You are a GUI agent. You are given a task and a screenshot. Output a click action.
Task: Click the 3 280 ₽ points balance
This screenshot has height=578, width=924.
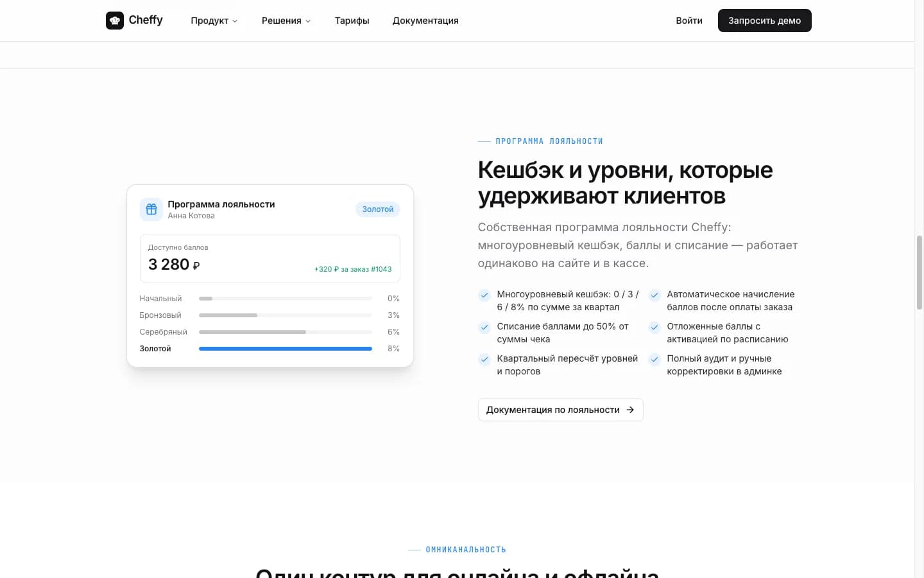pos(174,265)
